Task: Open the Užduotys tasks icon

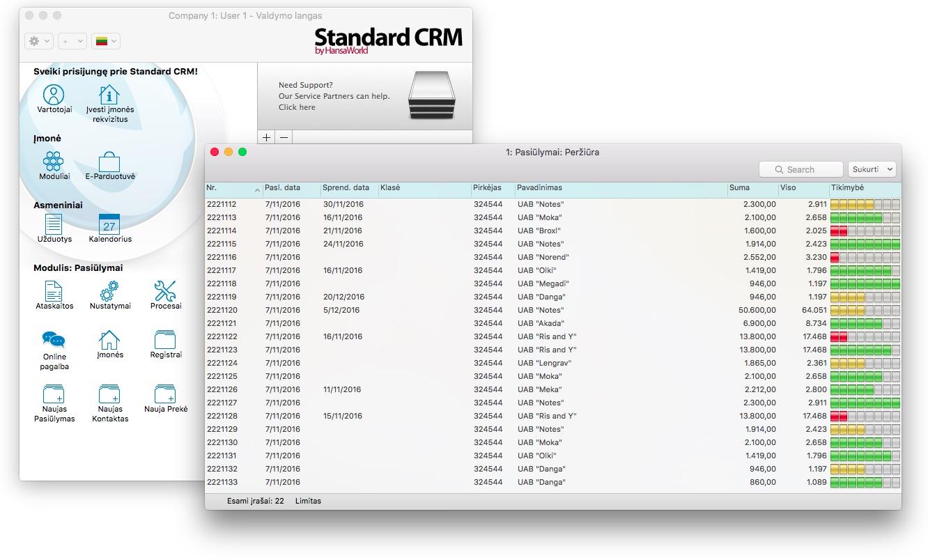Action: pos(54,224)
